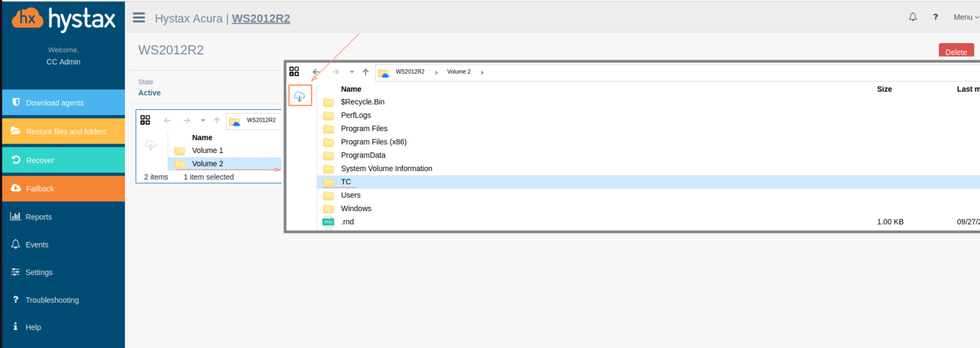Click the greyed download cloud in small browser

(151, 145)
